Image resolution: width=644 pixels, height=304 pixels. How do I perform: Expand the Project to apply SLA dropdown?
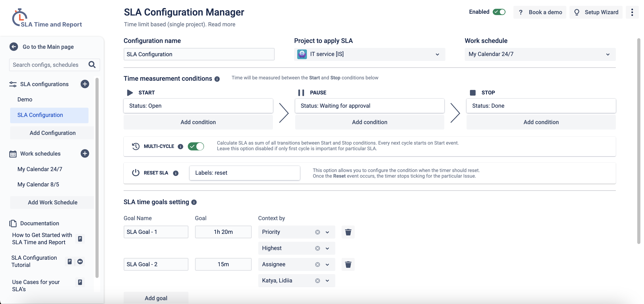[x=437, y=54]
